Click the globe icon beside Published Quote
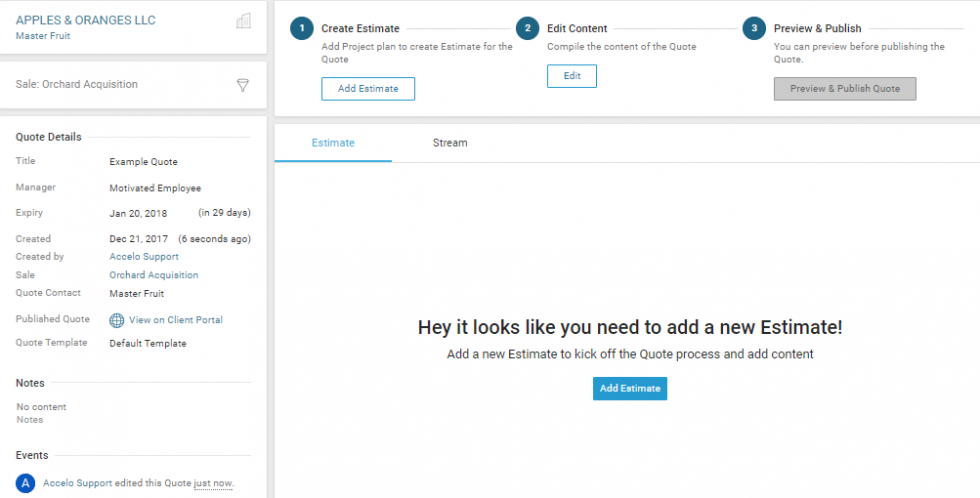This screenshot has height=498, width=980. click(x=117, y=320)
